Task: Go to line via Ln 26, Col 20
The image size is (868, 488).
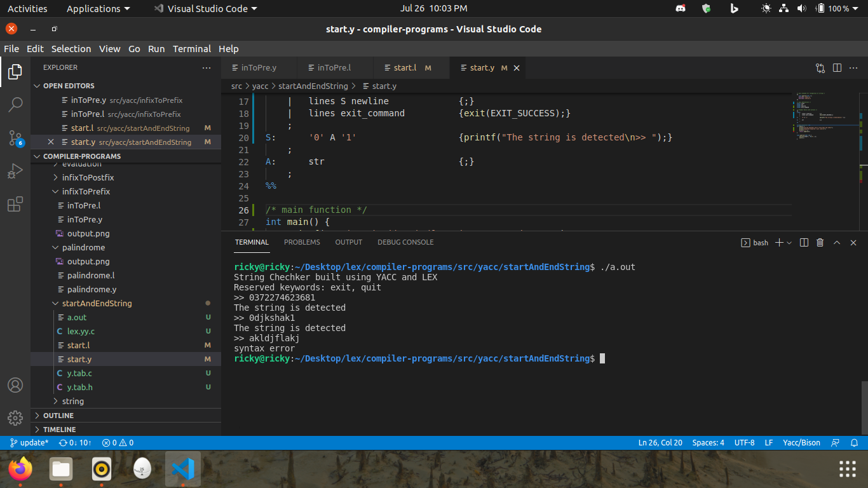Action: coord(660,442)
